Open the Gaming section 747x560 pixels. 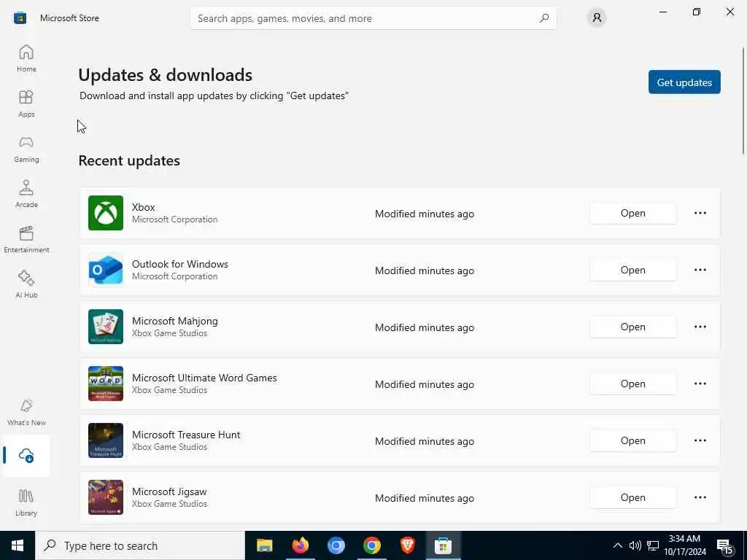click(x=26, y=149)
